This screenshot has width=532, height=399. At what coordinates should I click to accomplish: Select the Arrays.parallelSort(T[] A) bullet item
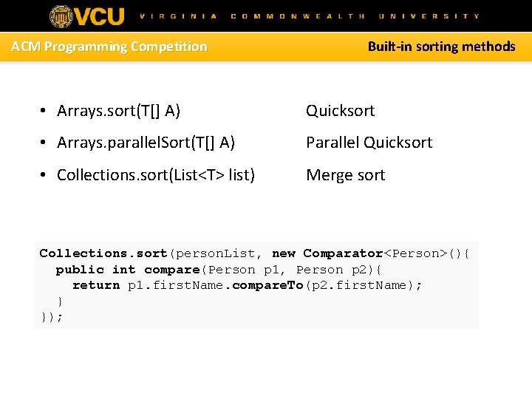pyautogui.click(x=146, y=143)
